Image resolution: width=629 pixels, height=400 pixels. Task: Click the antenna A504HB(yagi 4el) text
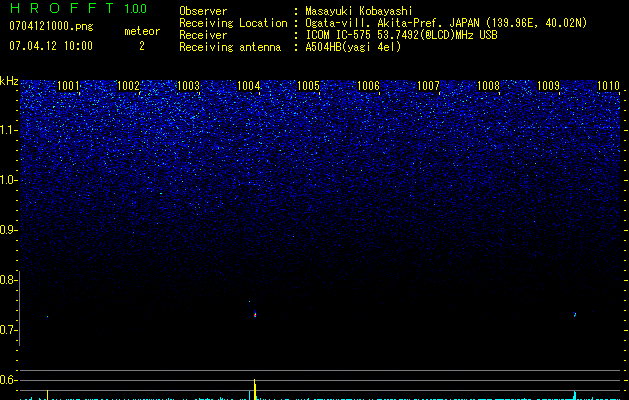[353, 47]
